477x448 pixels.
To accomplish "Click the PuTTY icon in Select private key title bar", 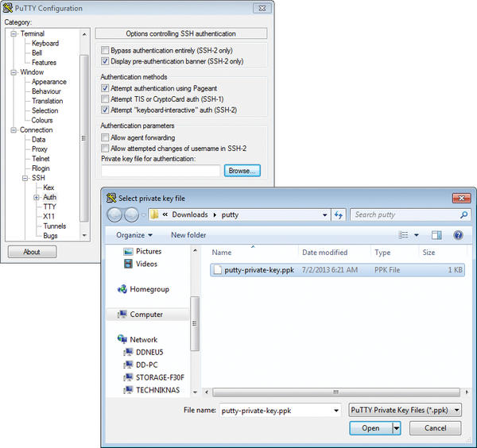I will pos(111,198).
